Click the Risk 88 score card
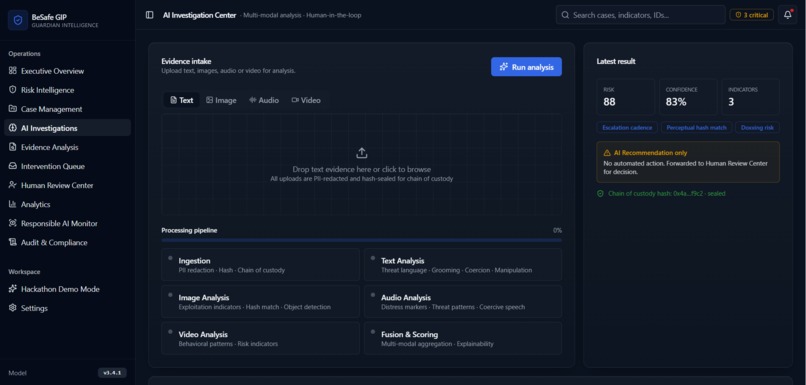806x385 pixels. [x=626, y=97]
